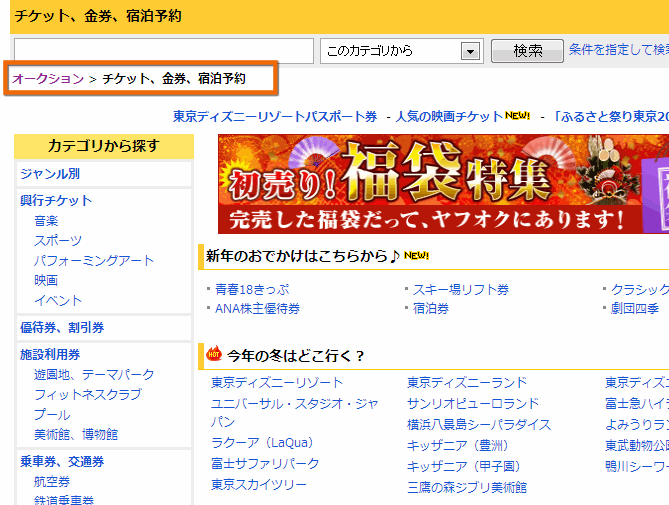Go to オークション breadcrumb link

click(x=48, y=78)
